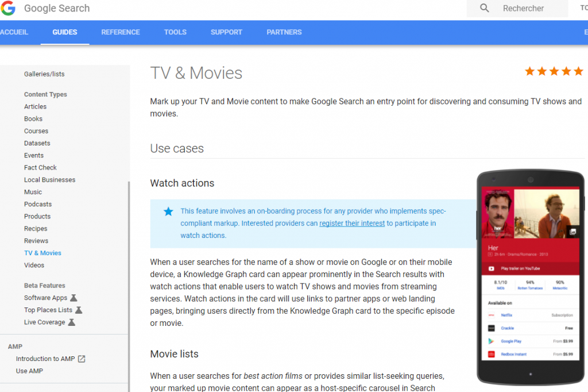The width and height of the screenshot is (588, 392).
Task: Click the first rating star
Action: (x=529, y=71)
